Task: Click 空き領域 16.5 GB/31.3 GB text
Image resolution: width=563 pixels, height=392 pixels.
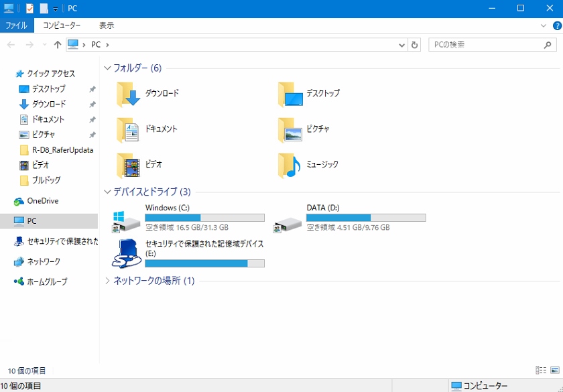Action: tap(187, 228)
